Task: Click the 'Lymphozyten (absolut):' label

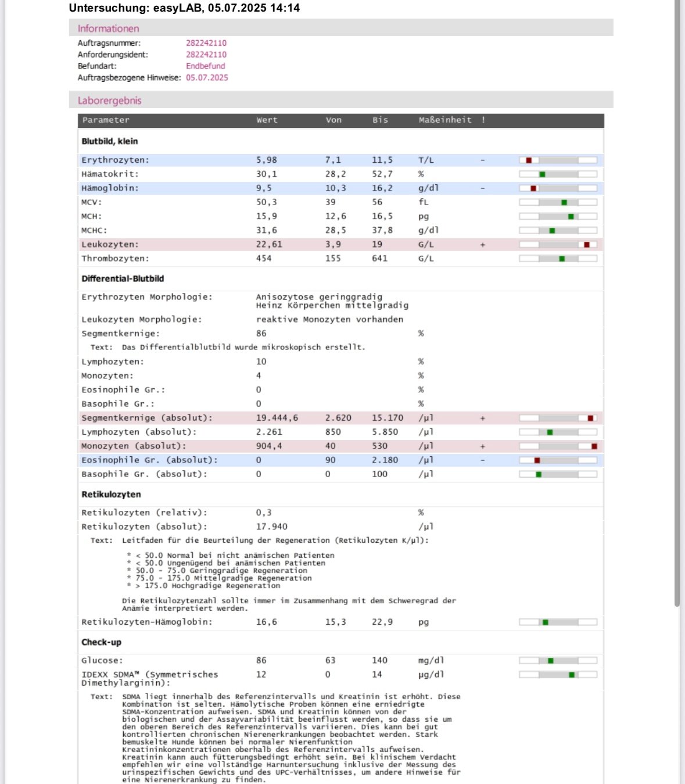Action: pos(139,432)
